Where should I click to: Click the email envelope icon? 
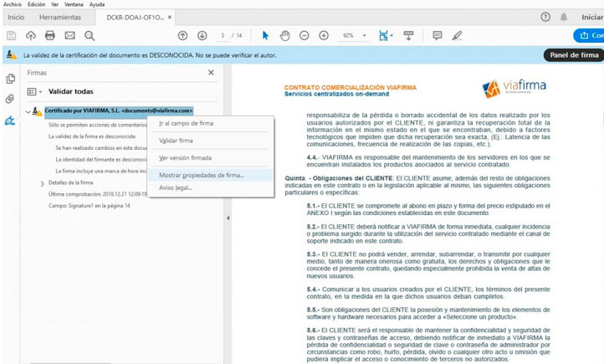click(69, 35)
